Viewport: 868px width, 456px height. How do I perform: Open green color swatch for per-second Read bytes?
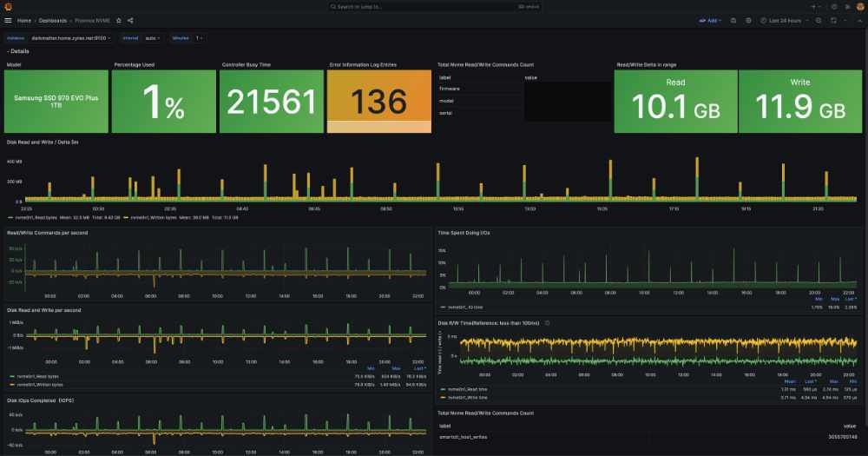(x=12, y=377)
